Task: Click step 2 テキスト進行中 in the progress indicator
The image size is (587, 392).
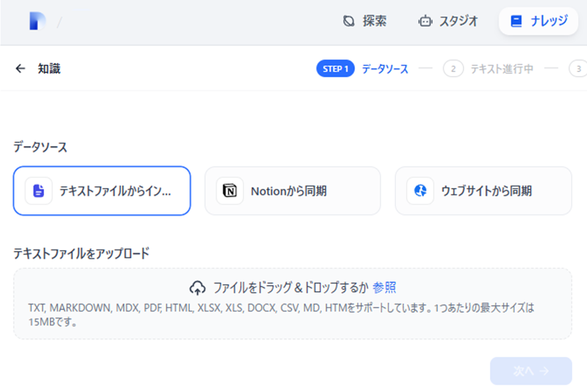Action: pyautogui.click(x=492, y=68)
